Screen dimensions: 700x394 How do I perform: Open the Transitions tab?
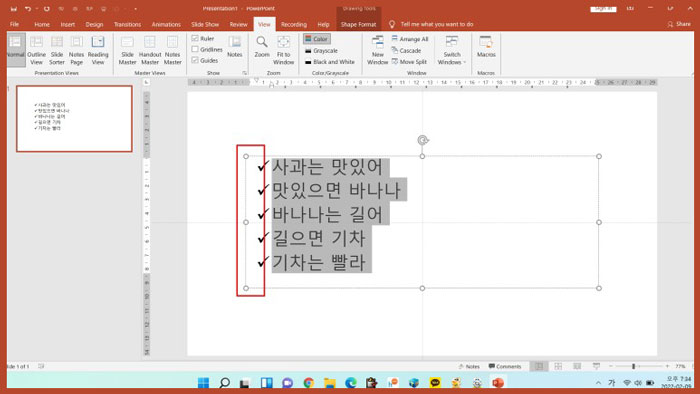coord(127,24)
